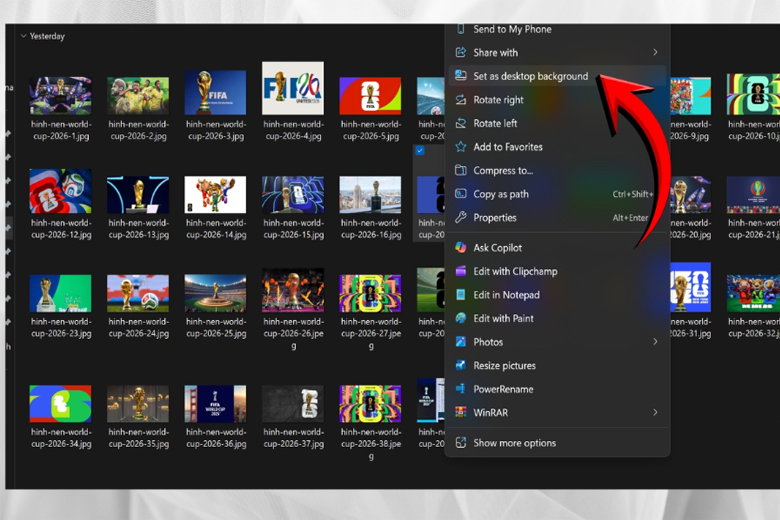Select thumbnail hinh-nen-world-cup-2026-37.jpg
The height and width of the screenshot is (520, 780).
(x=293, y=404)
